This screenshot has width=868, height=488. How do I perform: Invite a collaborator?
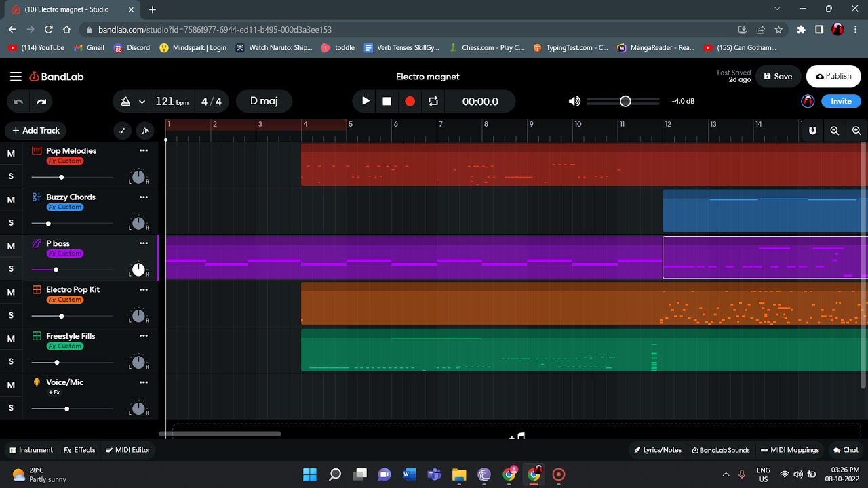841,101
